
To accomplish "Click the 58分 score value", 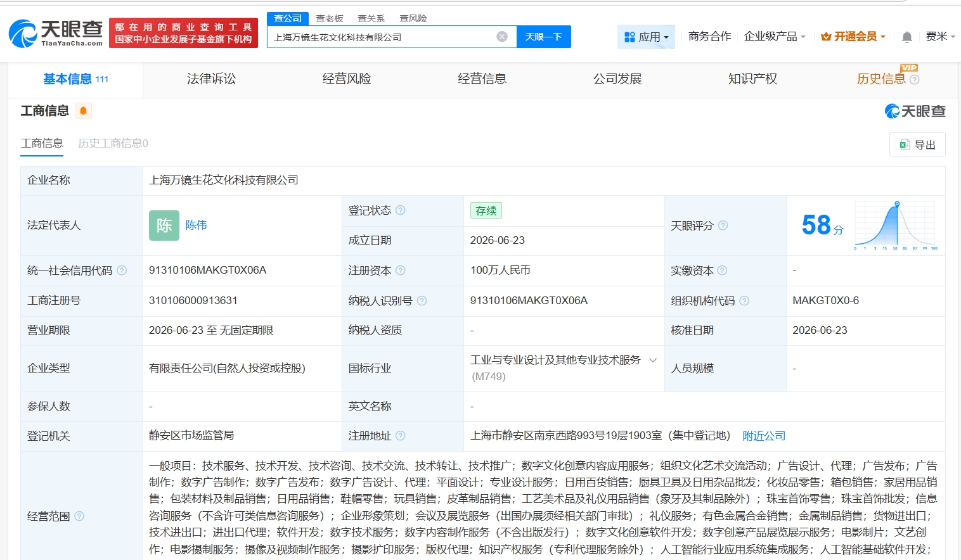I will [822, 226].
